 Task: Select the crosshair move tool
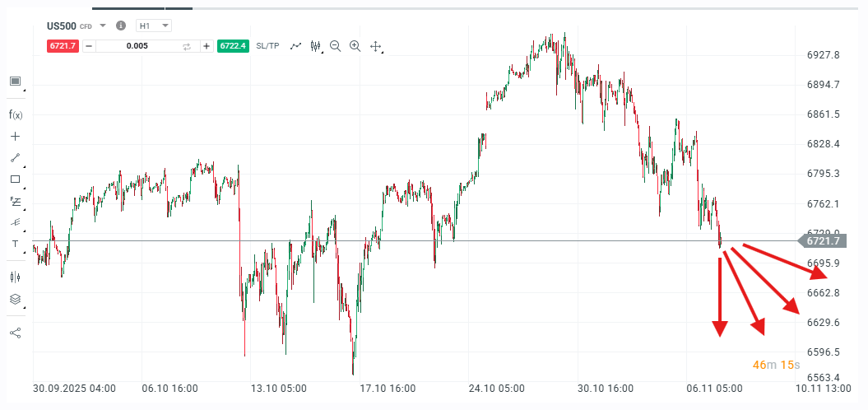click(x=376, y=46)
